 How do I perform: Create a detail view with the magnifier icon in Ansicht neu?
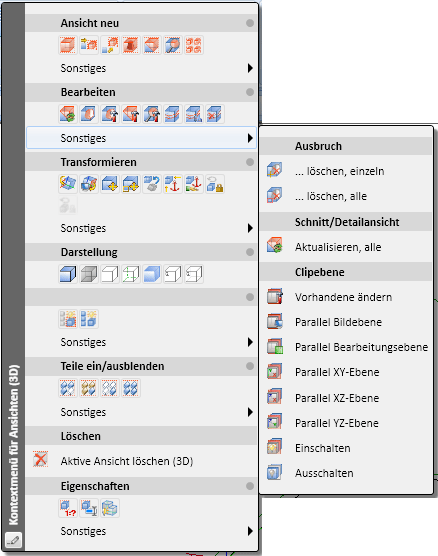click(x=173, y=45)
